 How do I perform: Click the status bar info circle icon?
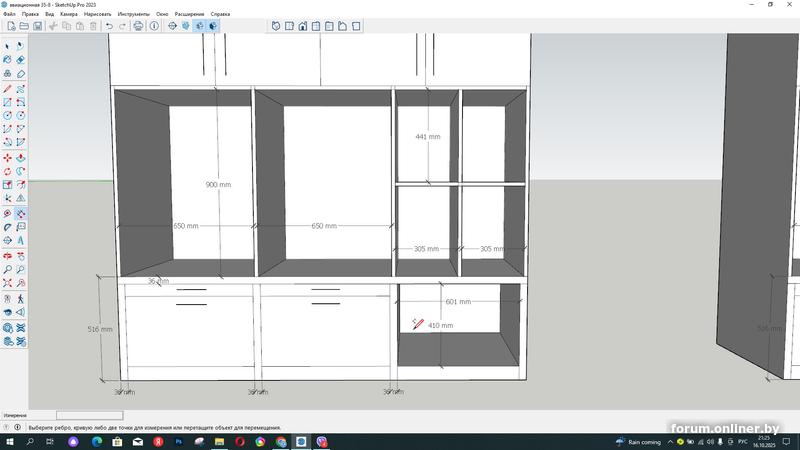tap(17, 428)
